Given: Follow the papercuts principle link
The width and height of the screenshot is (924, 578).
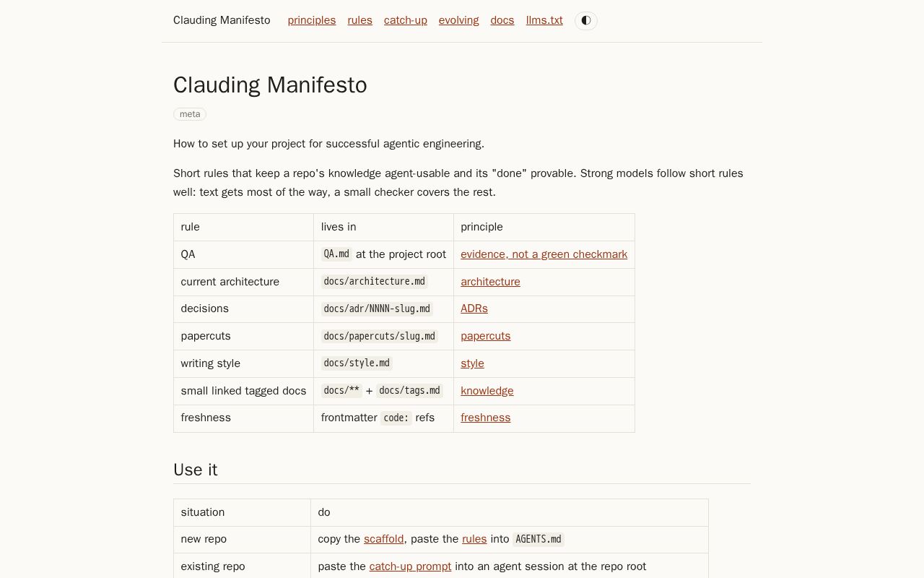Looking at the screenshot, I should (x=486, y=336).
